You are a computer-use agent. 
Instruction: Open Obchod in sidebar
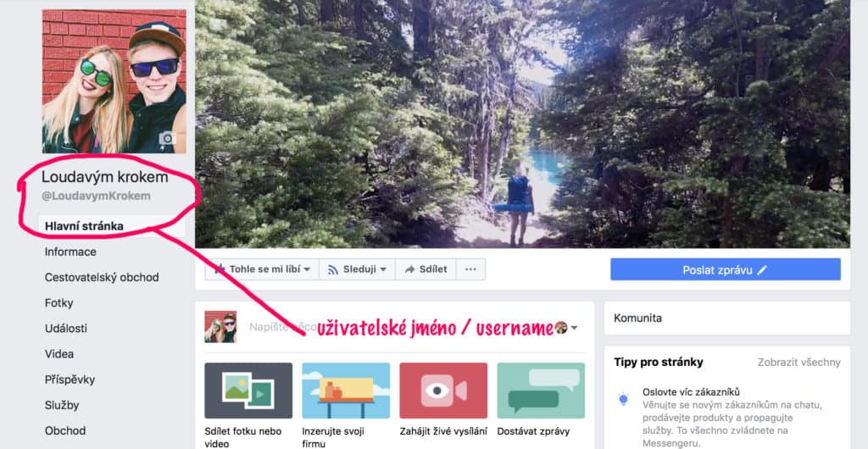tap(65, 430)
